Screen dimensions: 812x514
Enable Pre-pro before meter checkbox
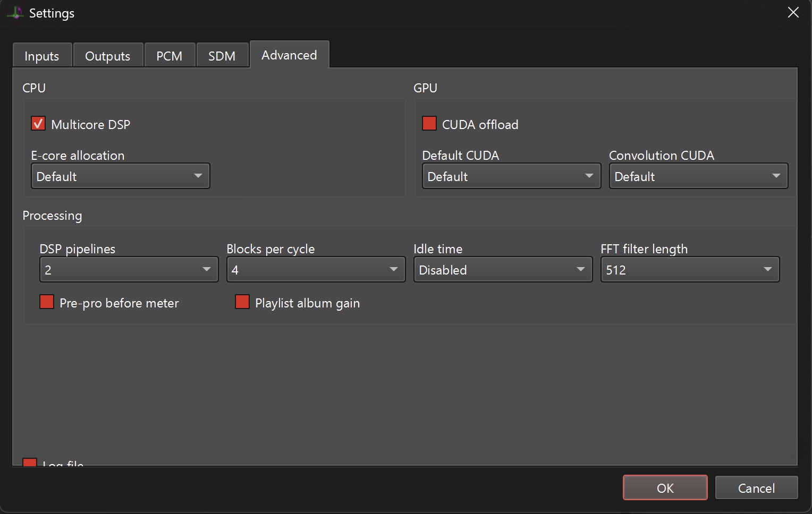coord(47,302)
